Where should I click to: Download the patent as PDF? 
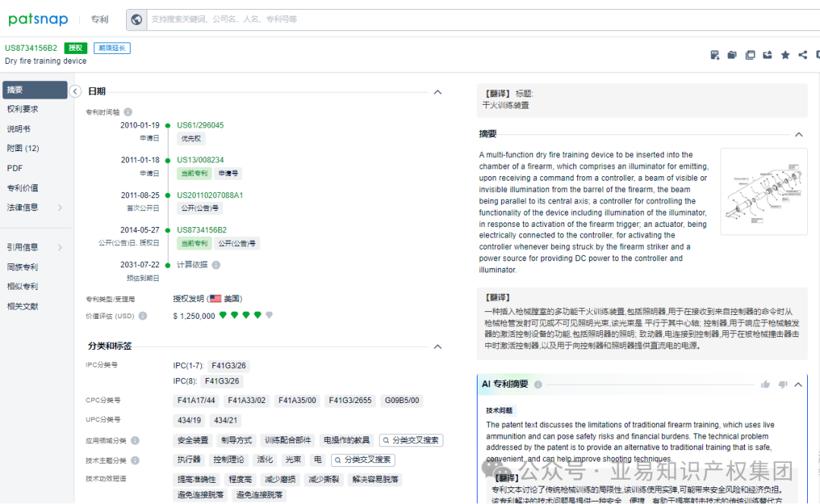pos(714,55)
